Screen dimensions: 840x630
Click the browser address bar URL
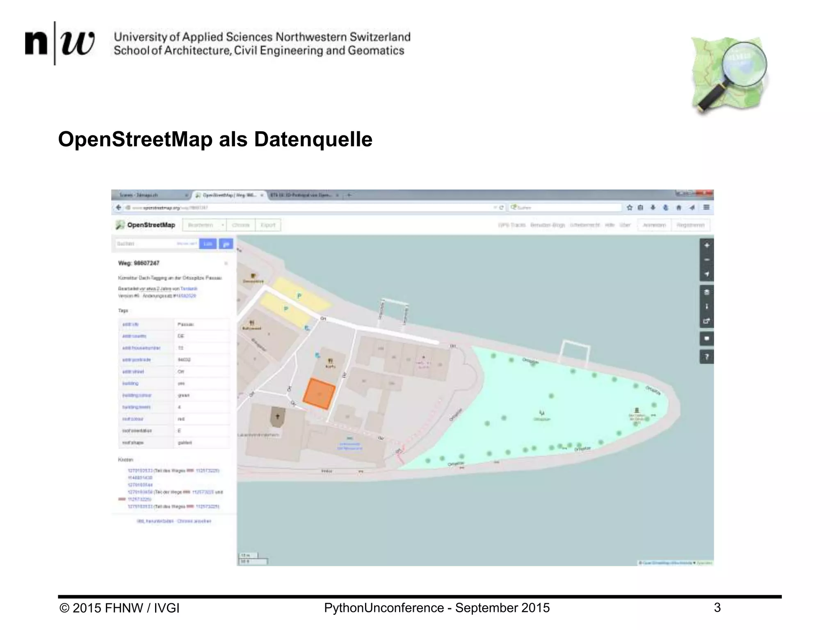click(170, 208)
